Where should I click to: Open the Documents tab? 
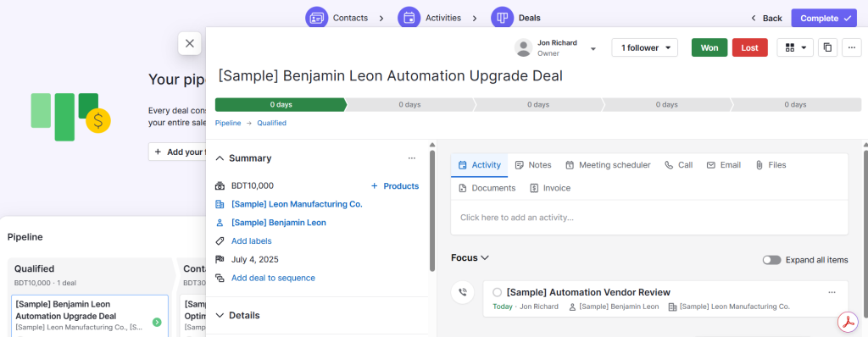[487, 188]
